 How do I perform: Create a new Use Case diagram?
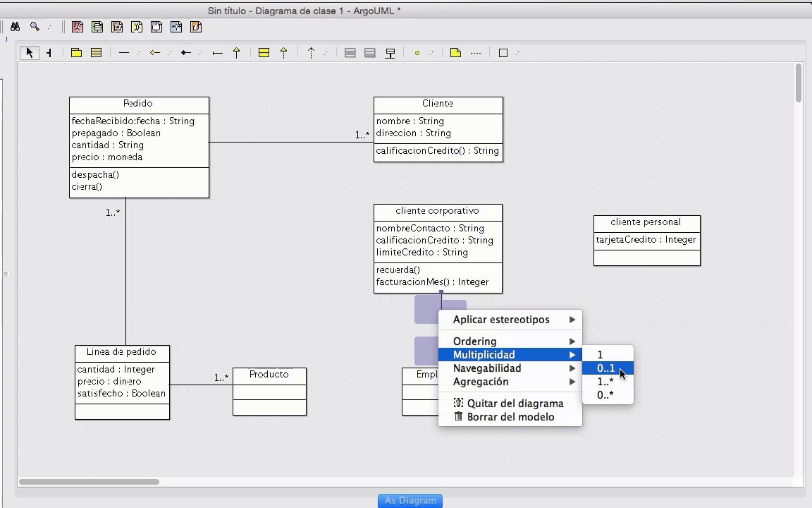click(78, 27)
